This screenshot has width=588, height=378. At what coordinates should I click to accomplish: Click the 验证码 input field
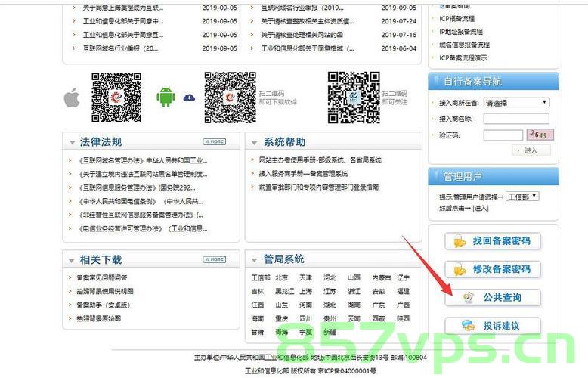pyautogui.click(x=503, y=135)
